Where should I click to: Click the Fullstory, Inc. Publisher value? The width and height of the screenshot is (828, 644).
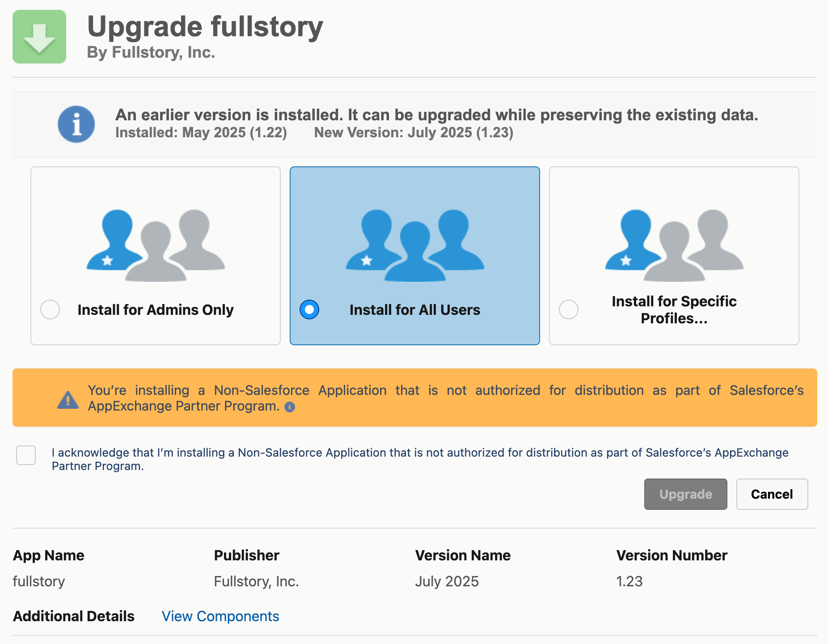point(257,581)
